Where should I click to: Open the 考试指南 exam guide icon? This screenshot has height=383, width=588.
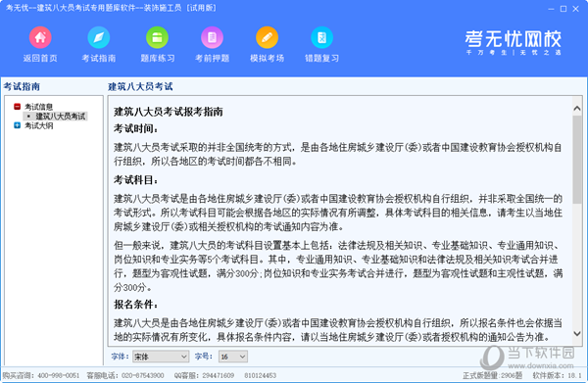point(99,37)
